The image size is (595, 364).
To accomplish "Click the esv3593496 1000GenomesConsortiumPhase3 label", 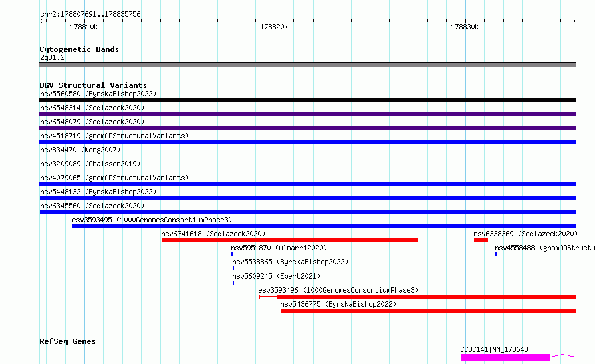I will coord(338,290).
